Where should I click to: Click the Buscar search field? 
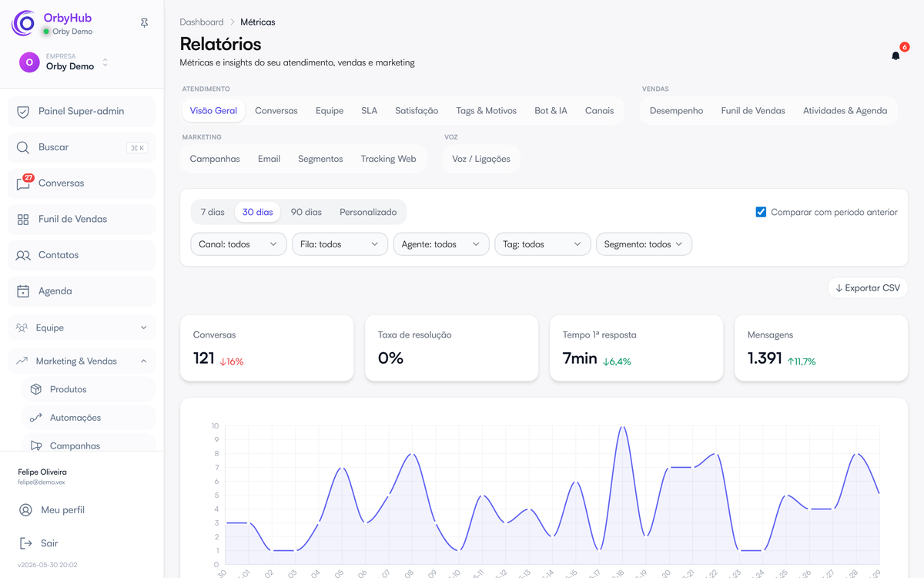(x=82, y=147)
